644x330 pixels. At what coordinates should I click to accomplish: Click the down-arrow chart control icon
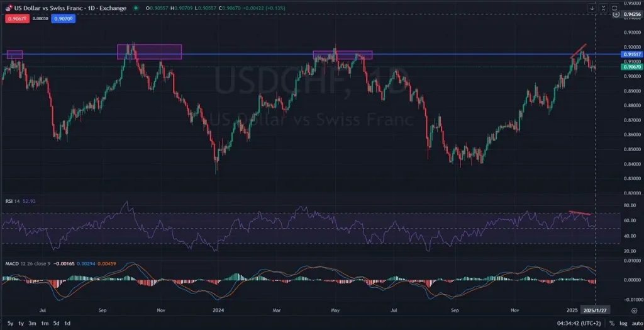(592, 8)
